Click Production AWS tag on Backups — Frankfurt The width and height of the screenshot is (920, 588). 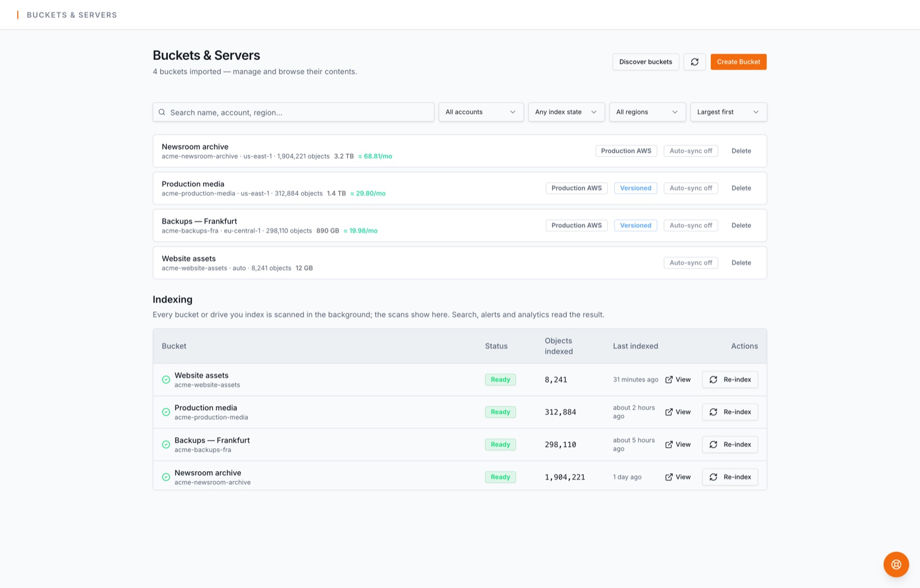577,226
